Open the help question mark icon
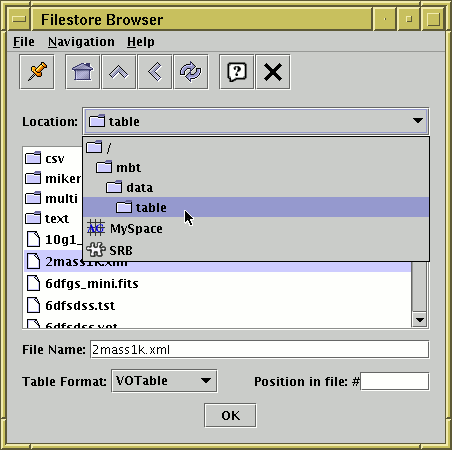The image size is (452, 450). pyautogui.click(x=237, y=72)
